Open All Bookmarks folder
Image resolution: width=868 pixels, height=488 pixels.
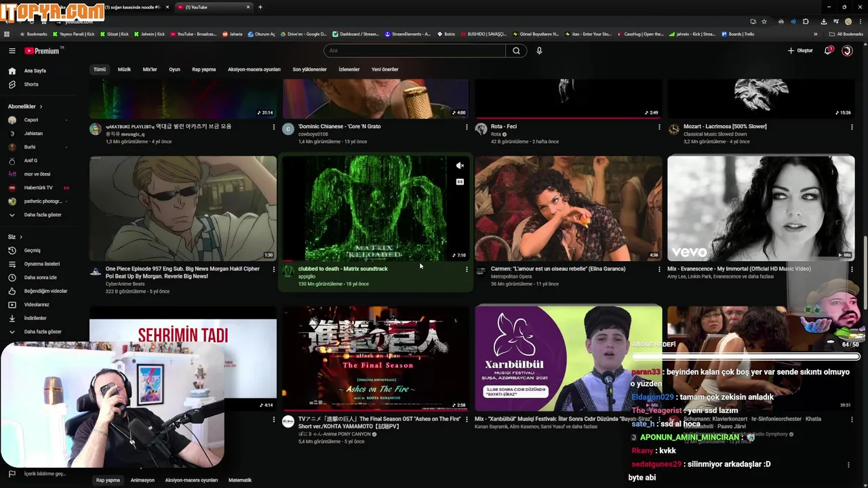point(846,34)
